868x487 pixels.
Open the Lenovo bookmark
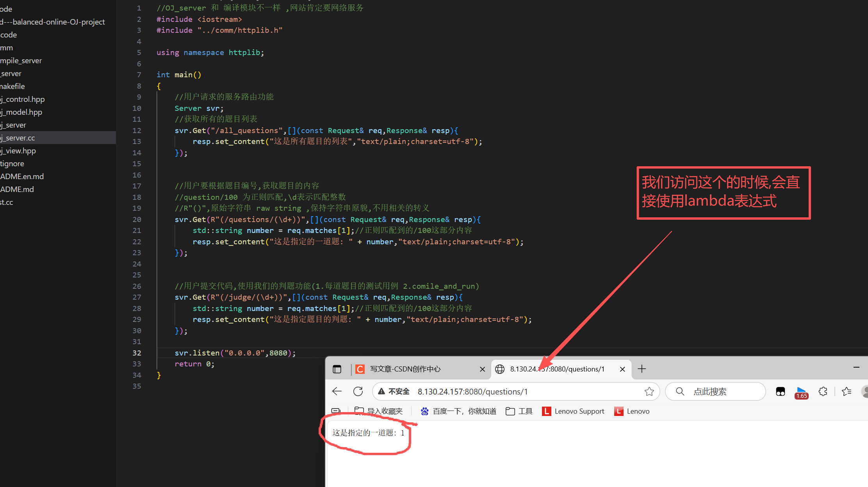tap(632, 411)
